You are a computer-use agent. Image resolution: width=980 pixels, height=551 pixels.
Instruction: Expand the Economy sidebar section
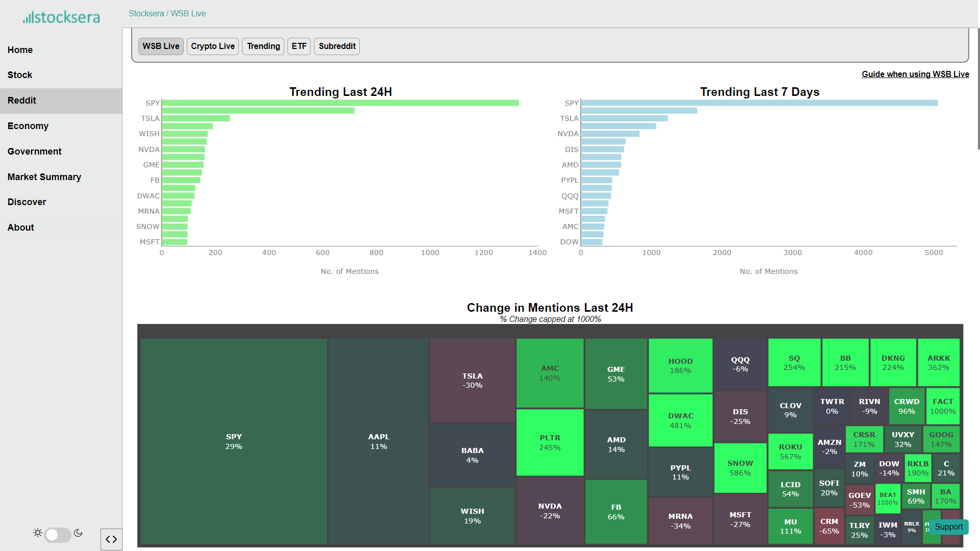point(28,126)
